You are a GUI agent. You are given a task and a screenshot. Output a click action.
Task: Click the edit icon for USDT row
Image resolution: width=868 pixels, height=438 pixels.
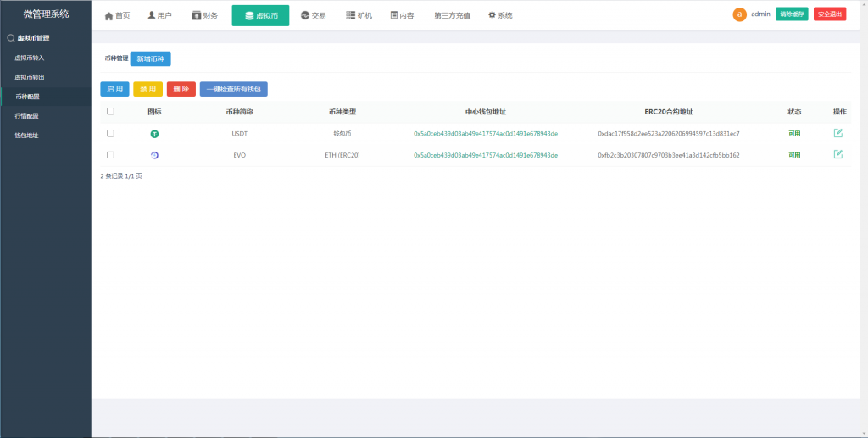837,133
